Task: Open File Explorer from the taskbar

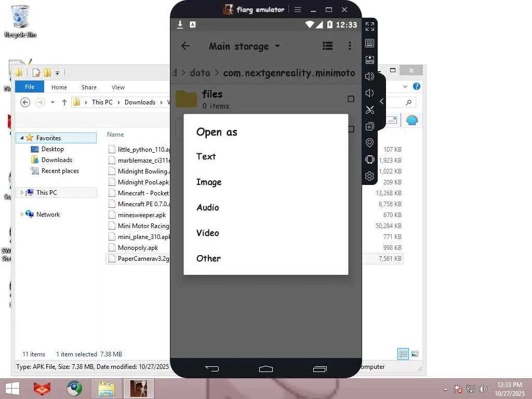Action: [x=106, y=389]
